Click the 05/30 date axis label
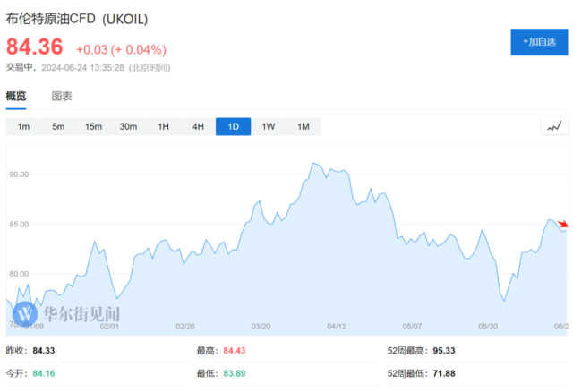573x392 pixels. 488,327
